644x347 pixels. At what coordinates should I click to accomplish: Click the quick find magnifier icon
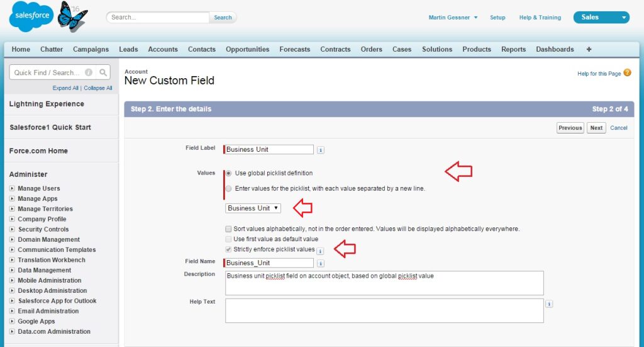point(103,72)
